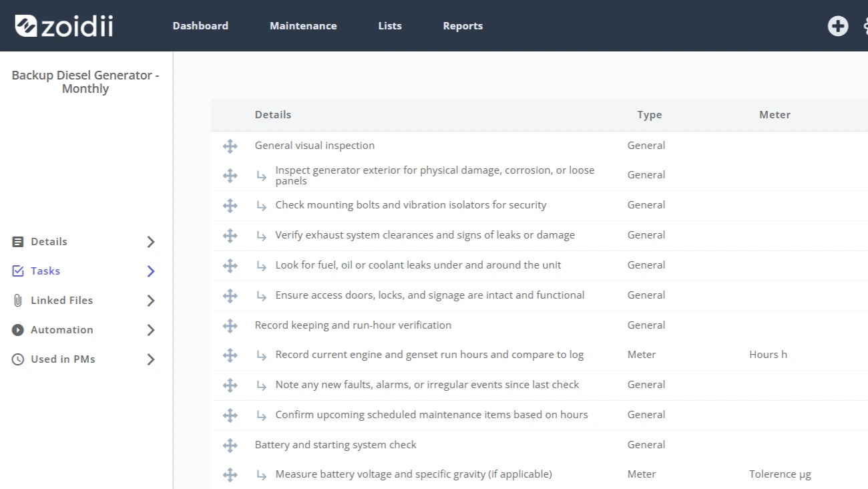Image resolution: width=868 pixels, height=489 pixels.
Task: Click 'Battery and starting system check' text
Action: point(335,445)
